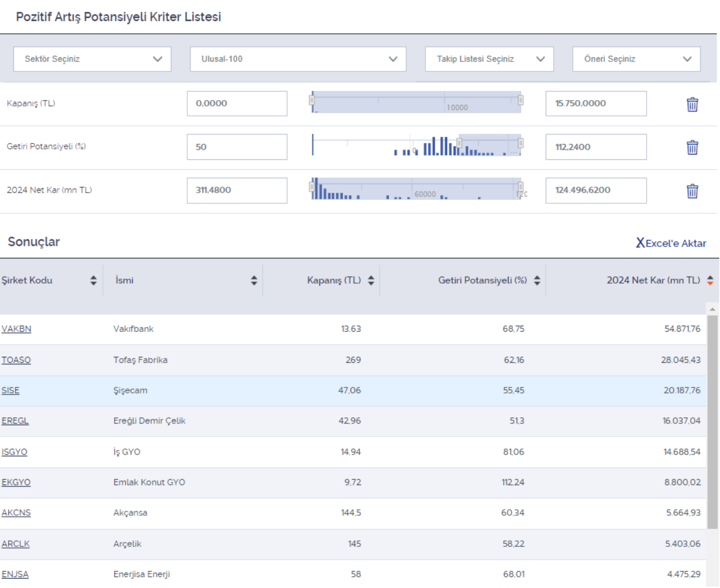Screen dimensions: 720x588
Task: Select the Vakıfbank name cell
Action: [x=134, y=329]
